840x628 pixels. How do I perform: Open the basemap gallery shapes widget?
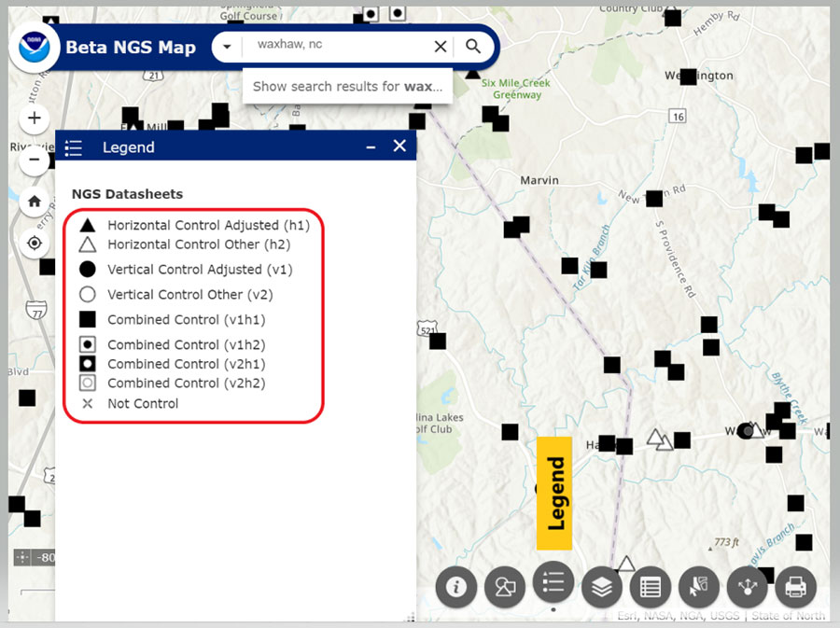point(505,587)
